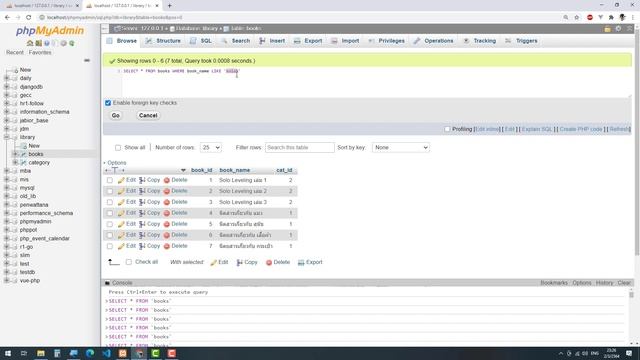
Task: Open the Sort by key dropdown
Action: coord(401,147)
